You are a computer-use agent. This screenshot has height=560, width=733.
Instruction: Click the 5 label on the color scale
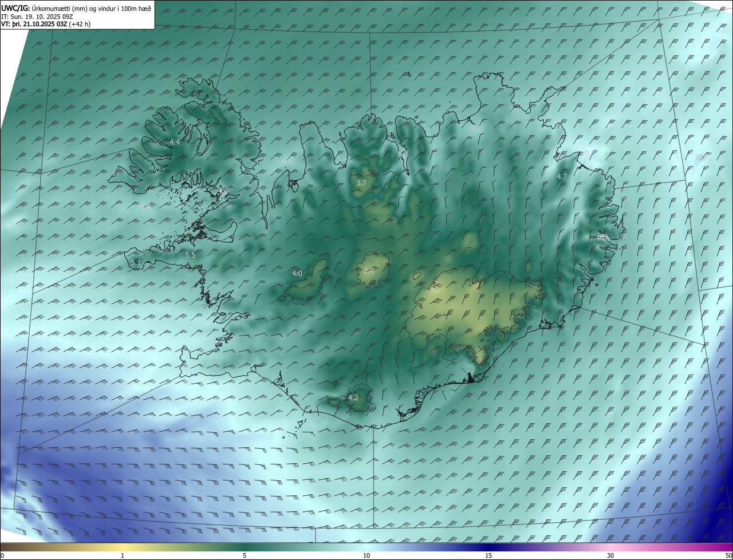coord(245,555)
